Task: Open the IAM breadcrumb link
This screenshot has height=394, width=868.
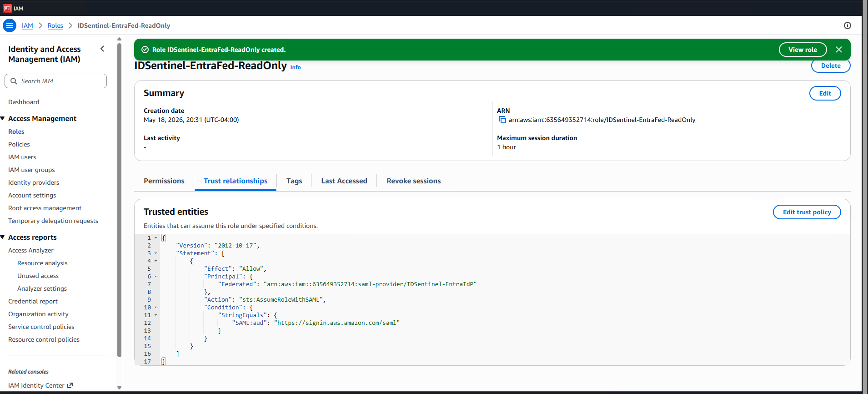Action: pos(27,25)
